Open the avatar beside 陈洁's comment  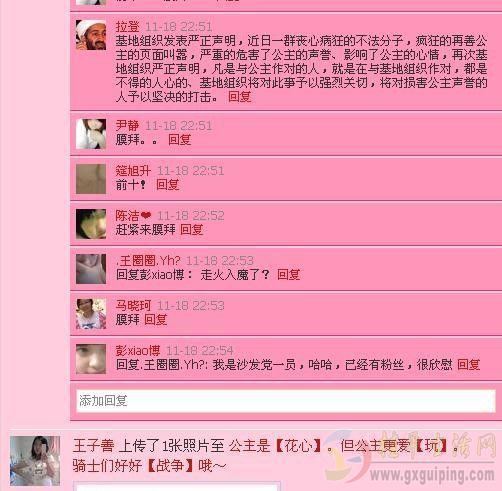click(x=91, y=224)
